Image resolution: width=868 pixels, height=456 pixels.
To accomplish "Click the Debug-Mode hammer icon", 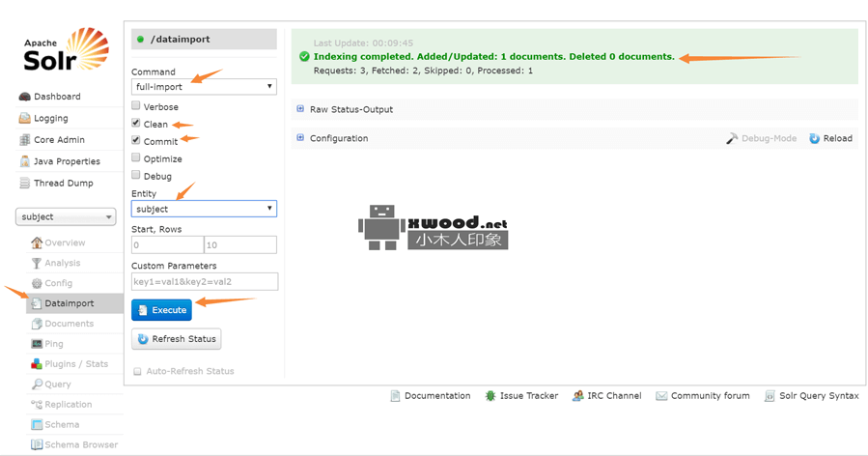I will point(732,138).
